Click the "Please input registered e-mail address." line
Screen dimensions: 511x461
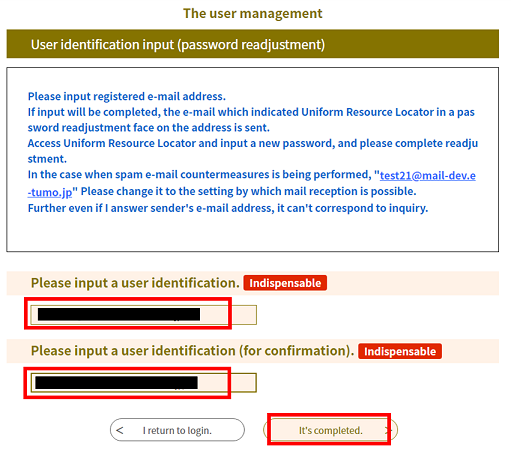coord(127,96)
